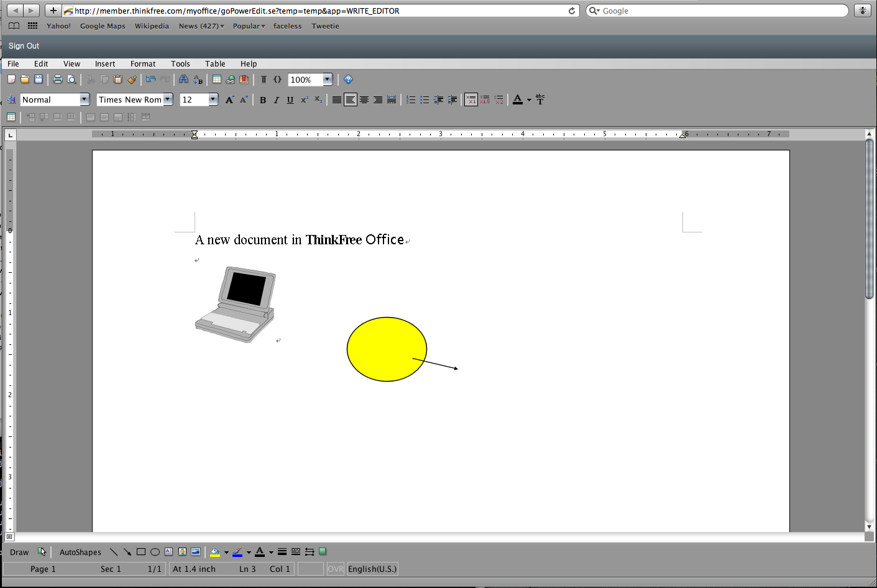Start a numbered list
877x588 pixels.
pyautogui.click(x=411, y=99)
